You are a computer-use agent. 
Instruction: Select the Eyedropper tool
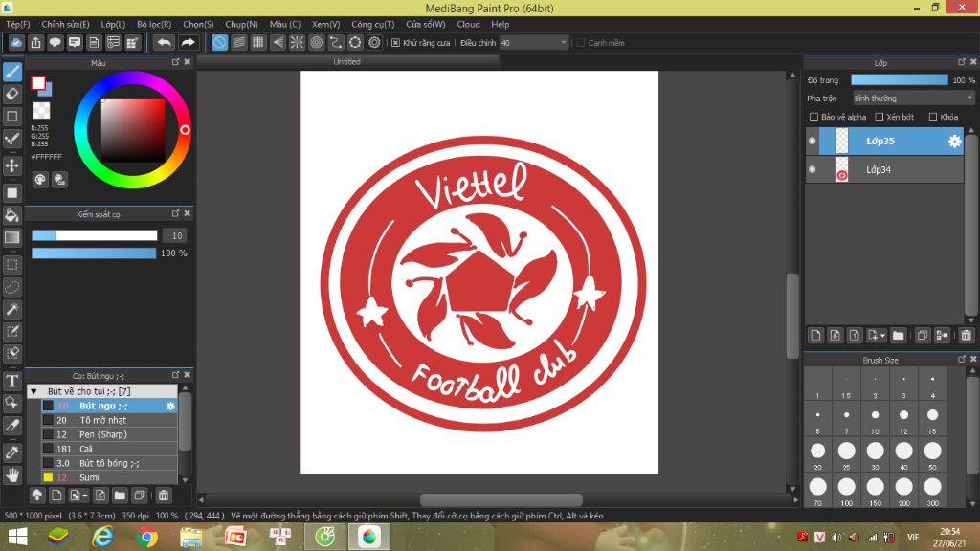click(12, 452)
